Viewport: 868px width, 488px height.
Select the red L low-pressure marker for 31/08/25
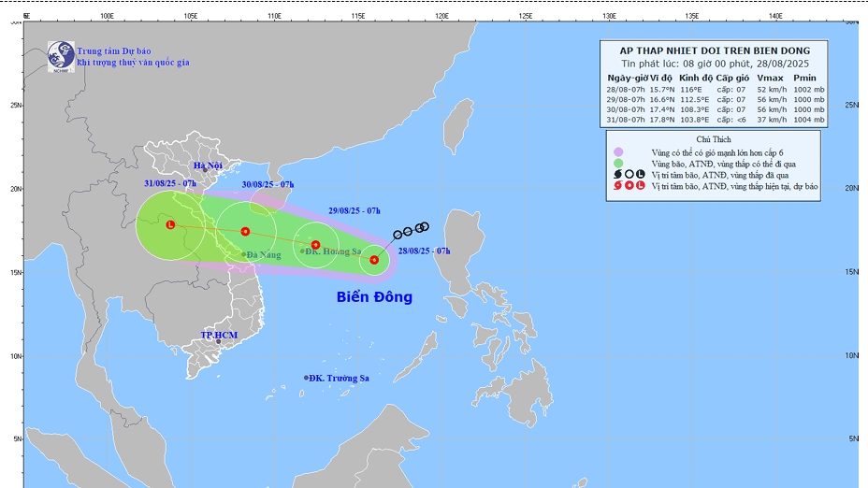coord(170,224)
